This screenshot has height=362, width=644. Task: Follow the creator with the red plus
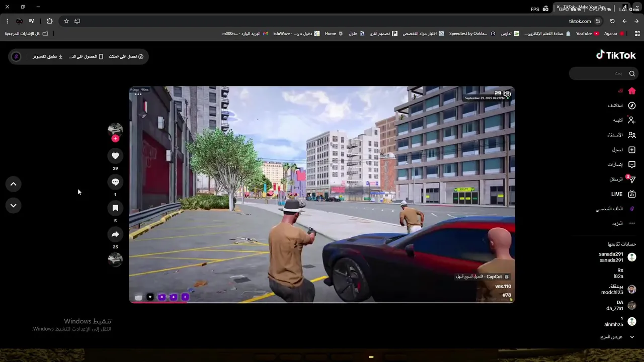point(115,138)
